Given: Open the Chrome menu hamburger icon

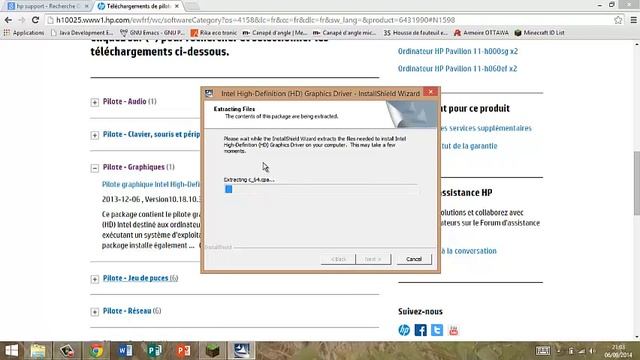Looking at the screenshot, I should point(633,20).
